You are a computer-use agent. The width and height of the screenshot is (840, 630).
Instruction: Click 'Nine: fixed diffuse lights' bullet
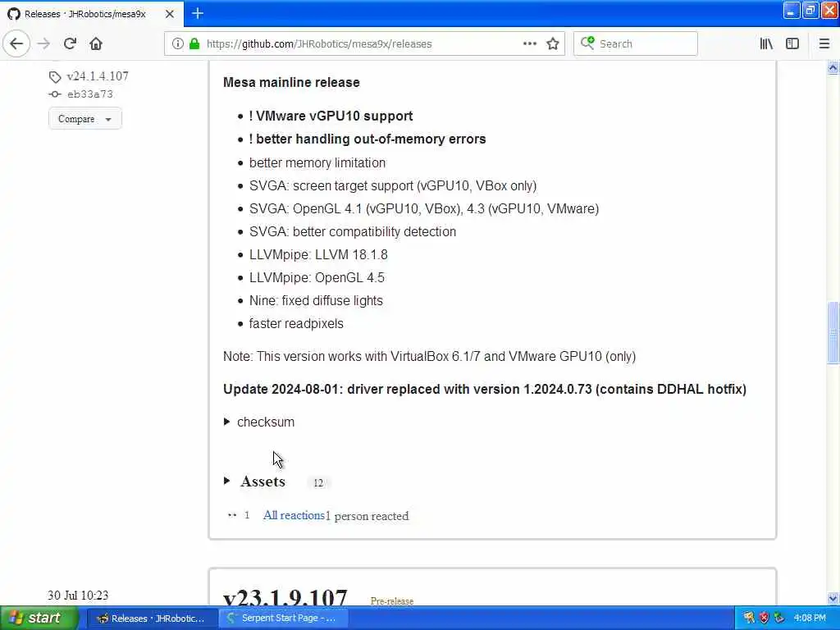(316, 300)
